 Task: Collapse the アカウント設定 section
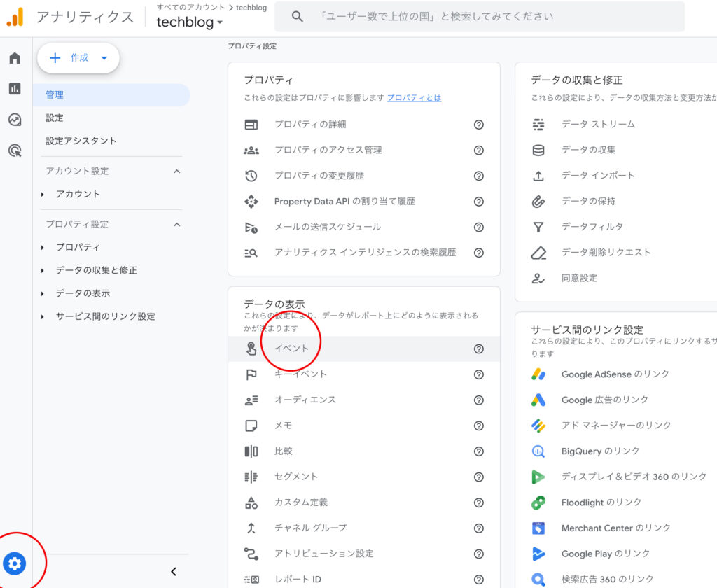[177, 171]
